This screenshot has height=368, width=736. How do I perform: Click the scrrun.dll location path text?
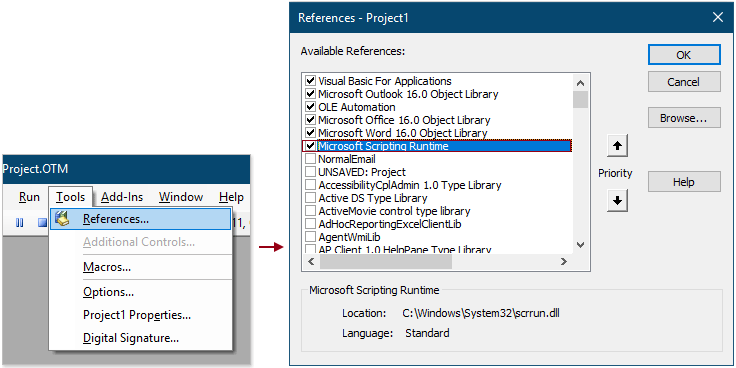point(481,313)
